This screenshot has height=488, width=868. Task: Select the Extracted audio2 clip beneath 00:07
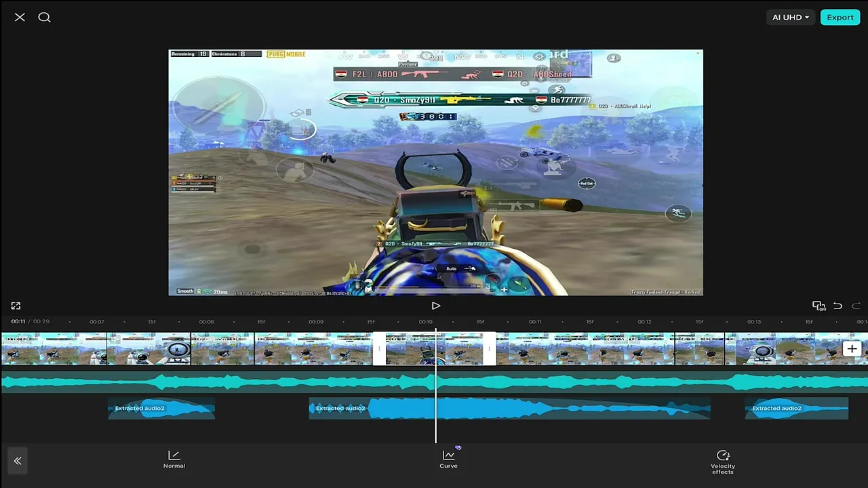point(161,408)
